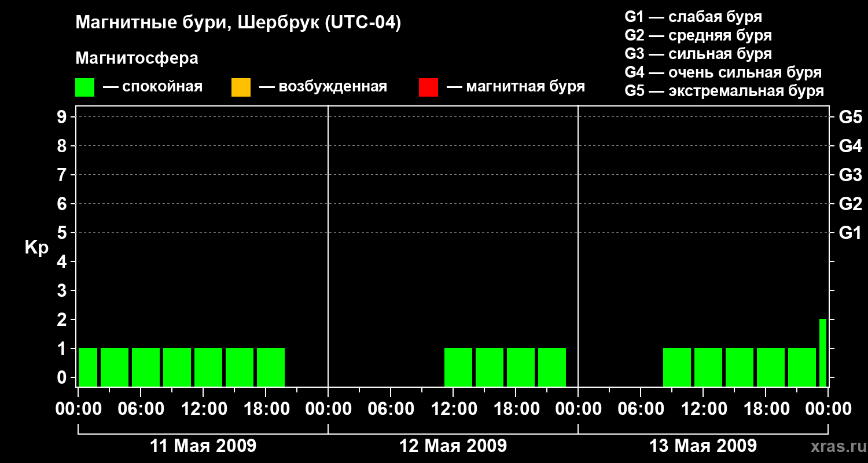Click the red 'магнитная буря' legend swatch
This screenshot has height=463, width=868.
(x=428, y=87)
